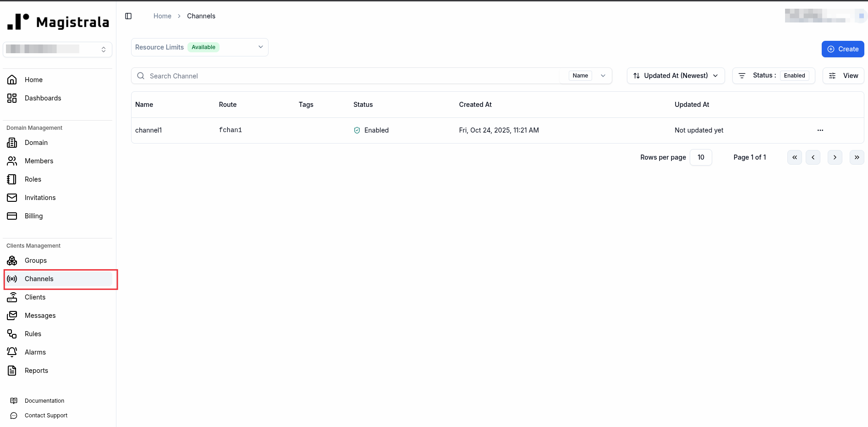
Task: Click the Billing card icon
Action: 12,216
